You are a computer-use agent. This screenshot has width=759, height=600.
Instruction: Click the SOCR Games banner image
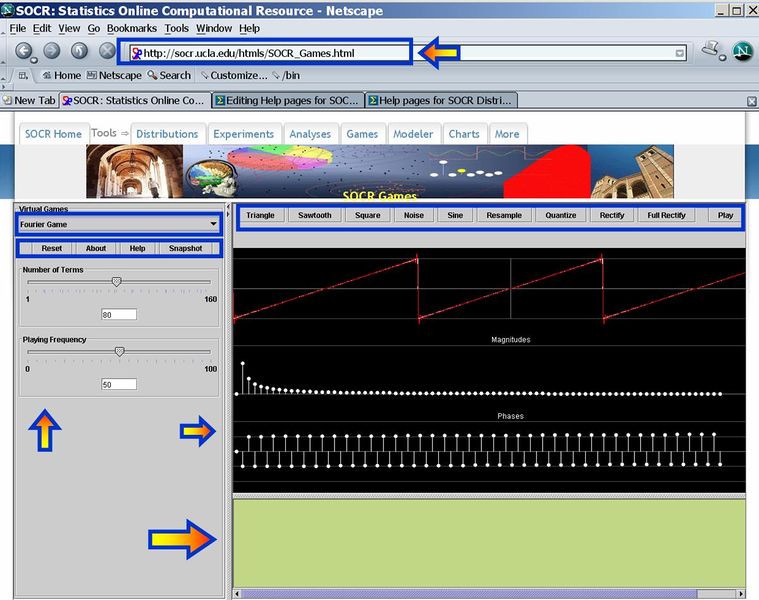pos(380,171)
